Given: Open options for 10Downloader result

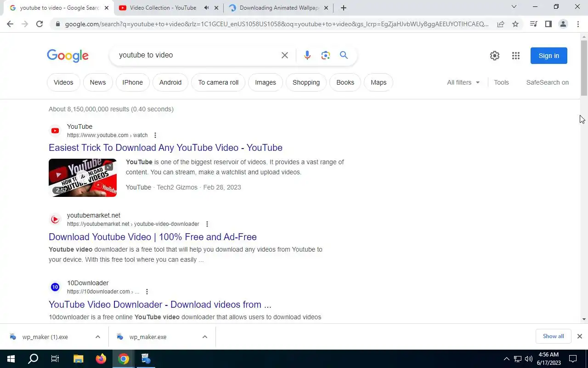Looking at the screenshot, I should [x=147, y=292].
